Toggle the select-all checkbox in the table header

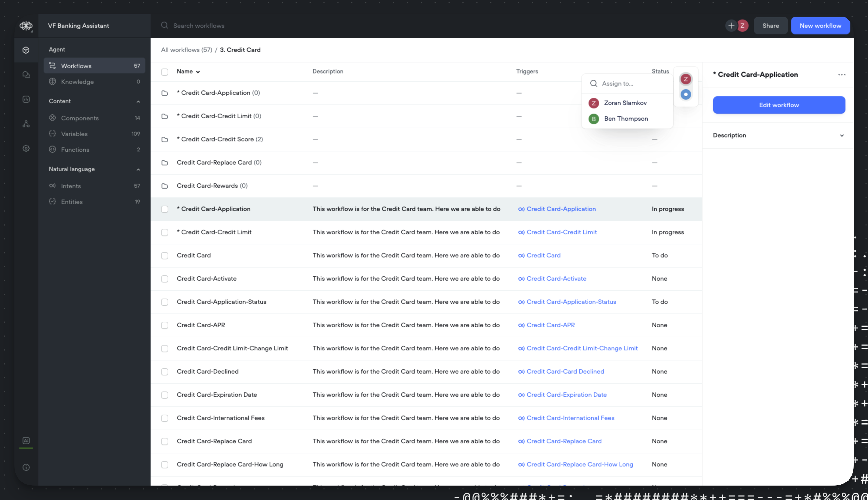pyautogui.click(x=165, y=72)
